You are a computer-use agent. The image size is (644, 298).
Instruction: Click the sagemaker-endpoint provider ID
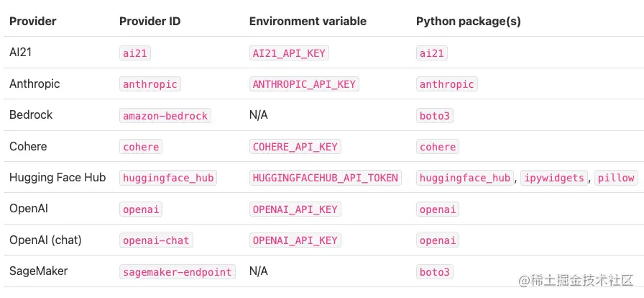coord(178,271)
